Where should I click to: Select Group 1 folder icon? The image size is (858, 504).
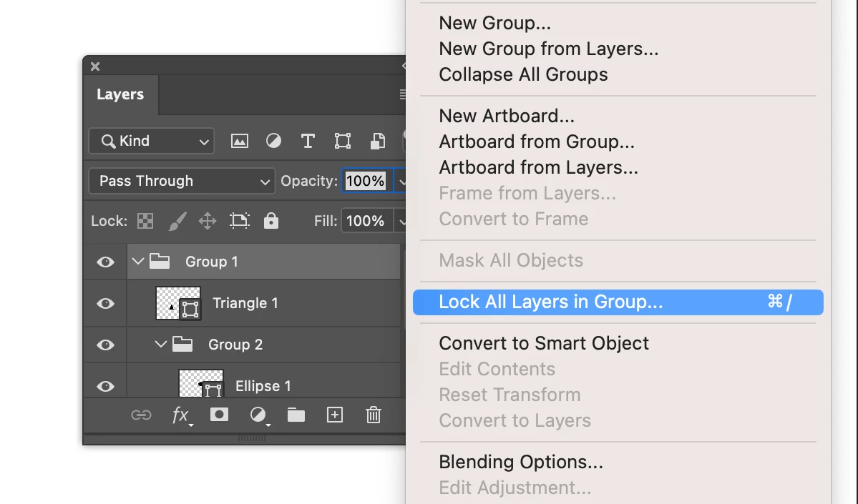pyautogui.click(x=160, y=261)
